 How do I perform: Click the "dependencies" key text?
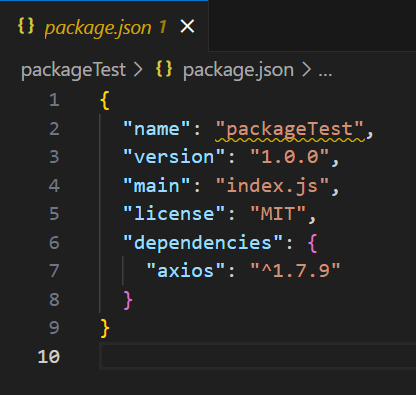(203, 242)
